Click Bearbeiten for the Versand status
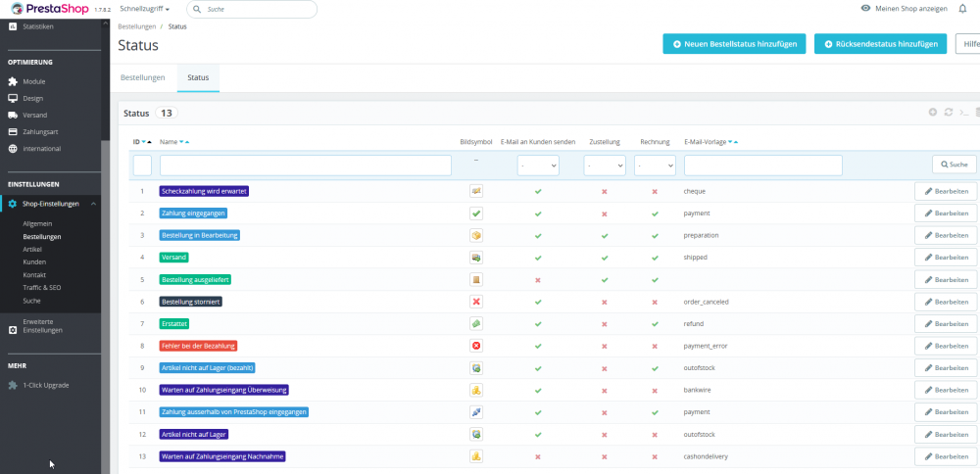Viewport: 980px width, 474px height. point(945,257)
